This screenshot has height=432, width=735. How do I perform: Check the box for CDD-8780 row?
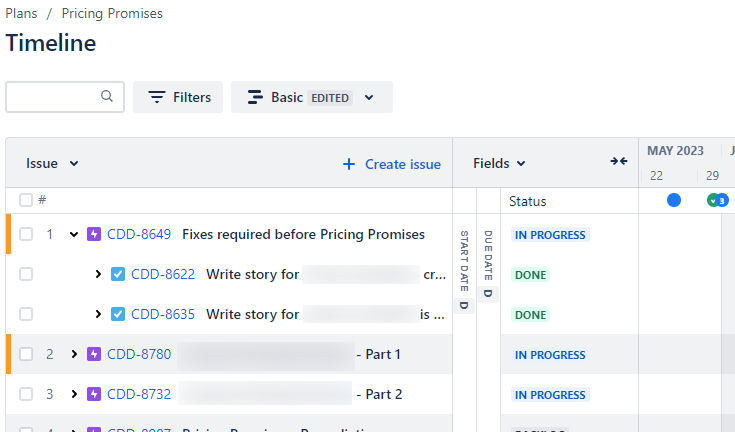pyautogui.click(x=26, y=354)
